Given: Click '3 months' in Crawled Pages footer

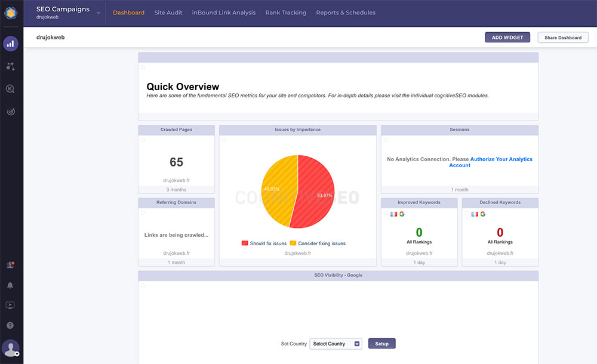Looking at the screenshot, I should pos(176,190).
